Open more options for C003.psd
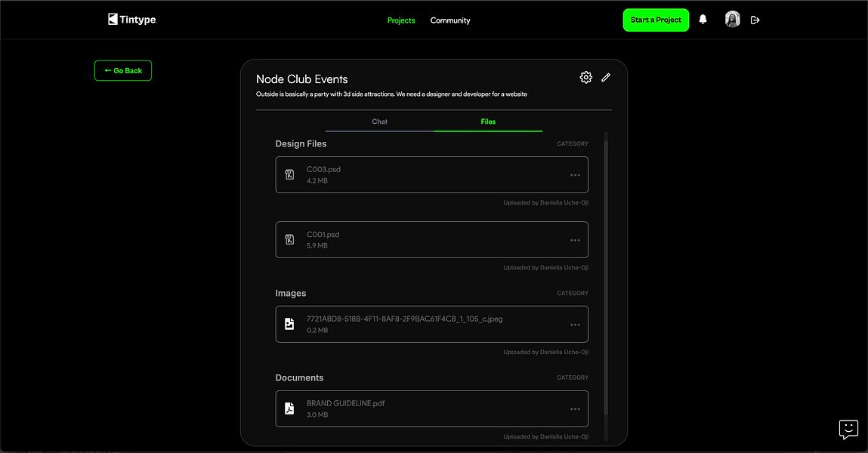This screenshot has height=453, width=868. (x=575, y=175)
